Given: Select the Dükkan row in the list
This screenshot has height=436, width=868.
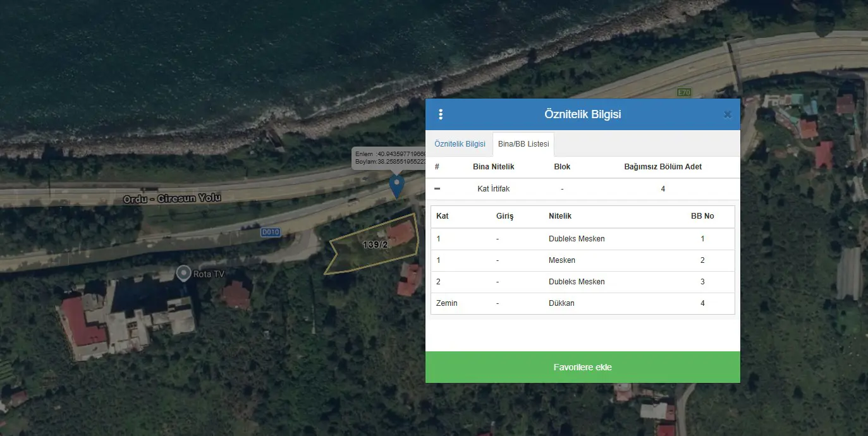Looking at the screenshot, I should coord(583,303).
